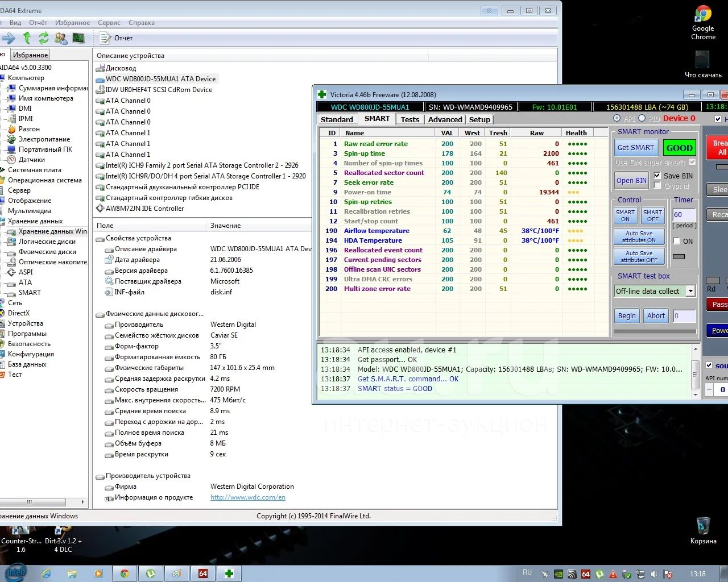The height and width of the screenshot is (582, 728).
Task: Toggle the Use IBM super smart checkbox
Action: (692, 163)
